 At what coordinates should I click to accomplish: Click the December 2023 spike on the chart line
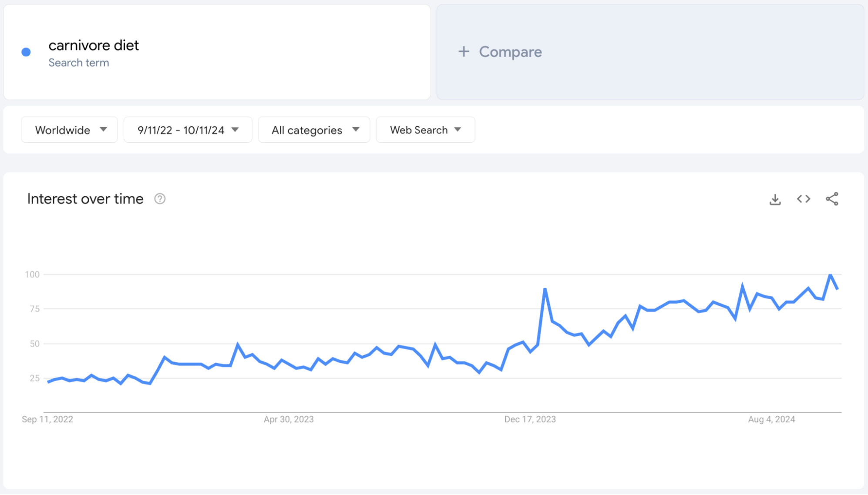tap(545, 289)
